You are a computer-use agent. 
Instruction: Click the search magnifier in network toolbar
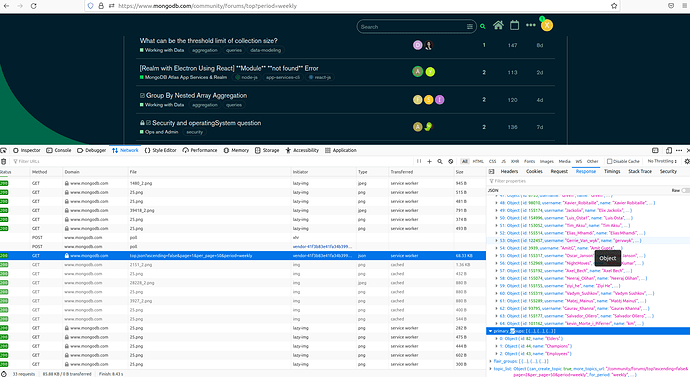pos(440,161)
